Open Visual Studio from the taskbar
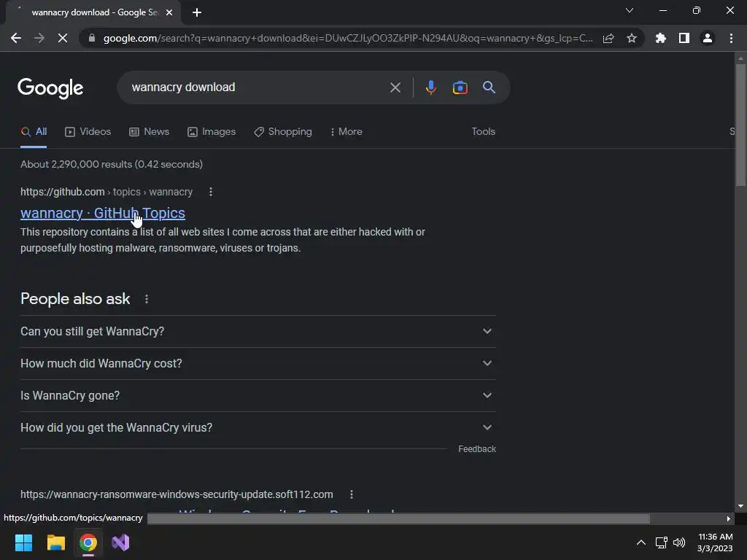 [120, 542]
